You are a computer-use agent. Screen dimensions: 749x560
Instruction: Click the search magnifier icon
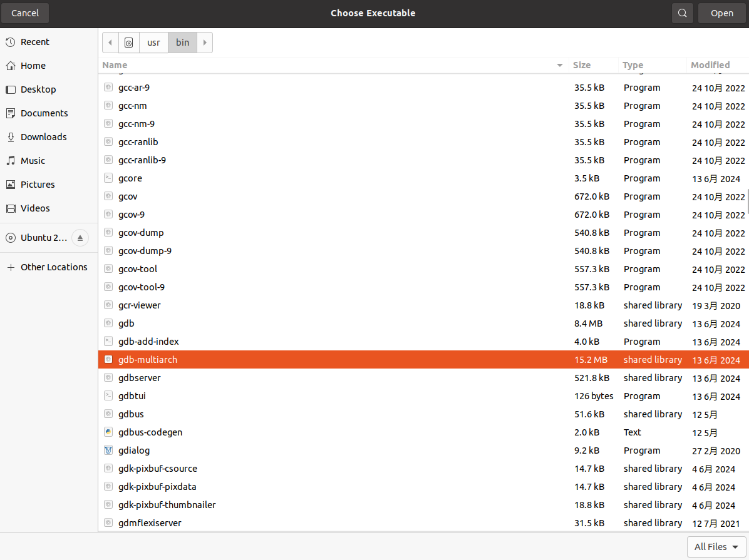682,13
